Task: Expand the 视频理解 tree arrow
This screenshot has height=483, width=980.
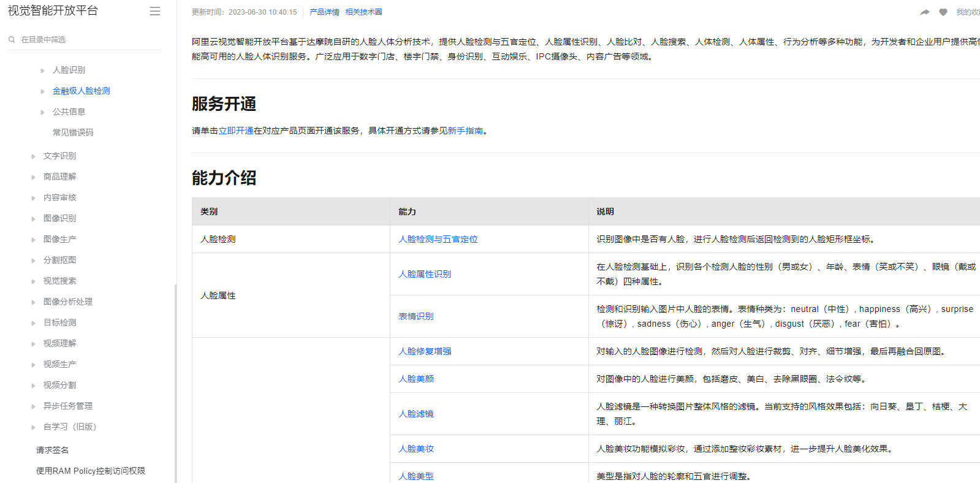Action: pyautogui.click(x=33, y=344)
